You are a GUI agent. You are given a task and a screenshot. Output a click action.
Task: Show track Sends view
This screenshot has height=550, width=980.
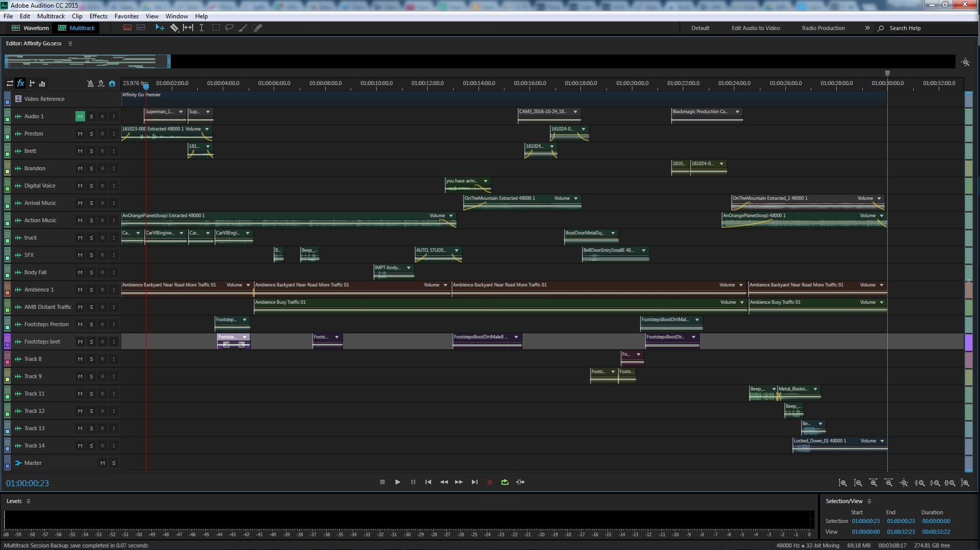click(32, 83)
